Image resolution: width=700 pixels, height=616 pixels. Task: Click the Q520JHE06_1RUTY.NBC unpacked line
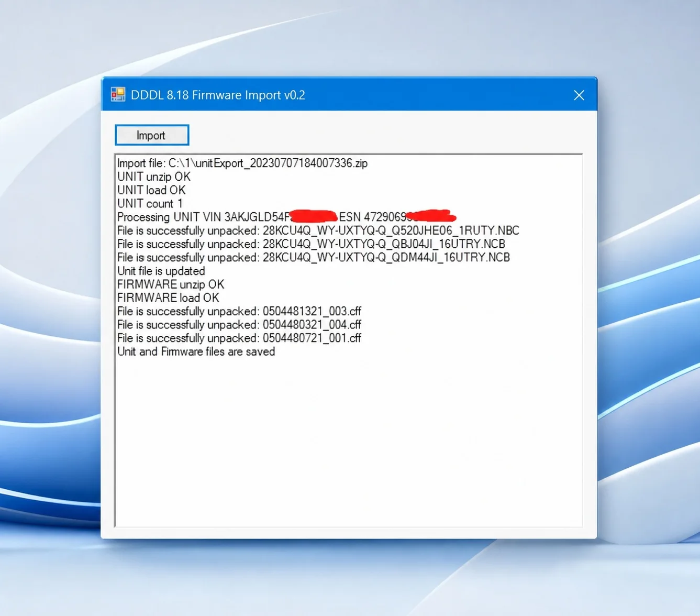tap(318, 230)
